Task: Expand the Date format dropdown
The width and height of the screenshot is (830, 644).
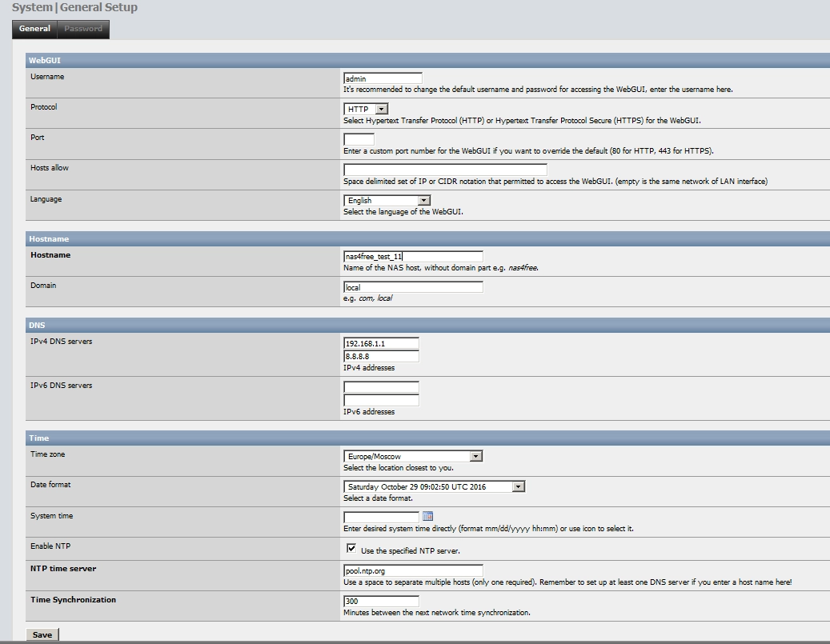Action: tap(434, 487)
